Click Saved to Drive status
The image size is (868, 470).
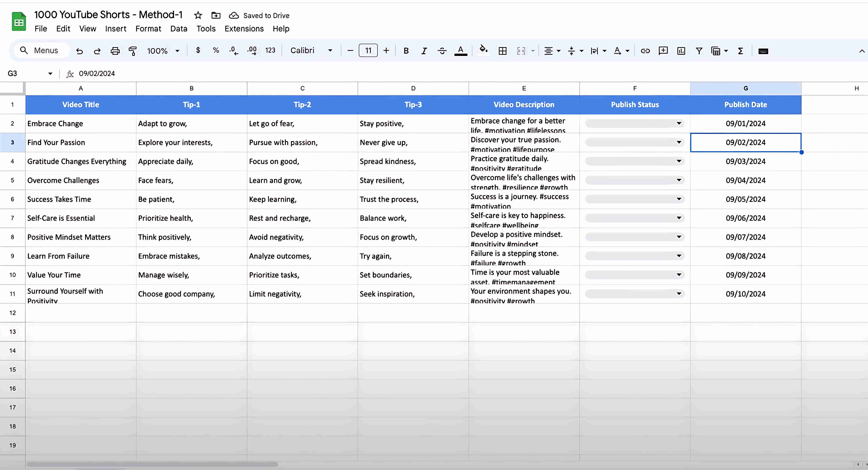(259, 15)
